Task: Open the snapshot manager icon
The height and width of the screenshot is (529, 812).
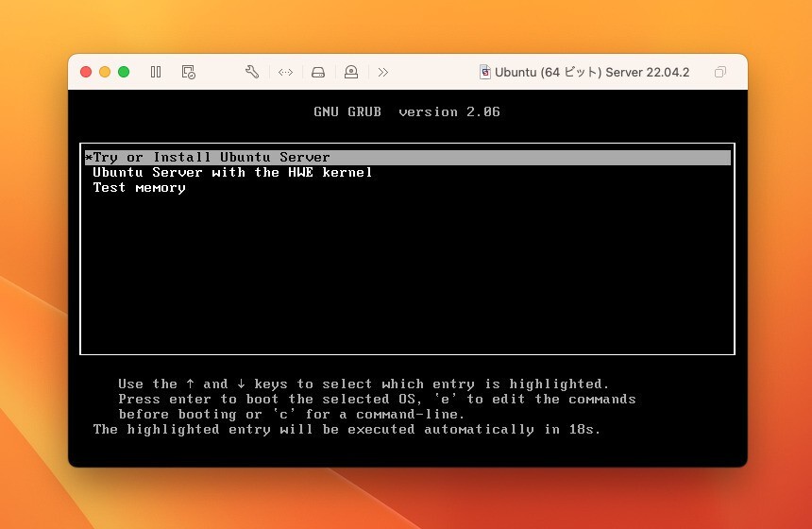Action: pyautogui.click(x=189, y=72)
